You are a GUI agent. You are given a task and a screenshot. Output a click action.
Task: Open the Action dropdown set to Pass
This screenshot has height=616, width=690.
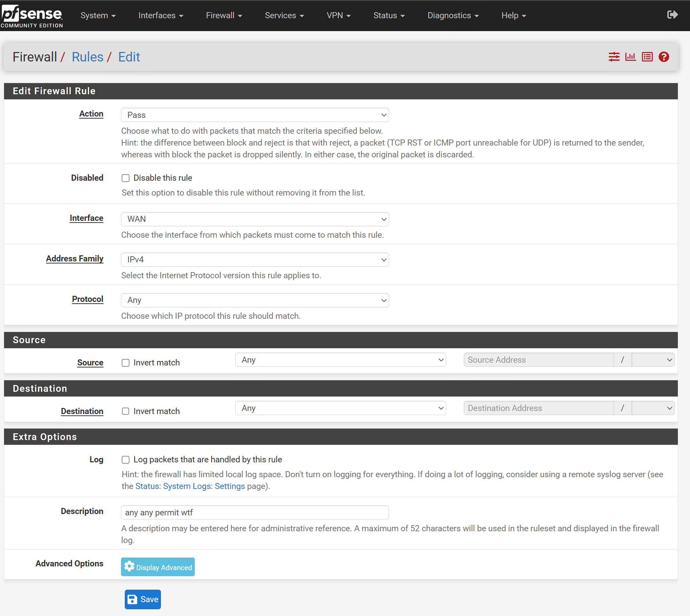point(255,115)
